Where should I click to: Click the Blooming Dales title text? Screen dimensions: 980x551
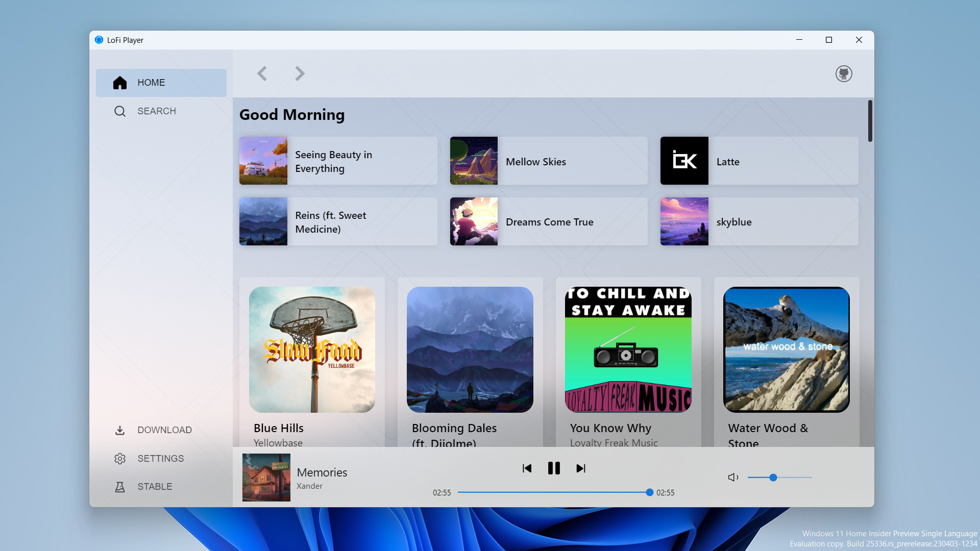click(454, 435)
